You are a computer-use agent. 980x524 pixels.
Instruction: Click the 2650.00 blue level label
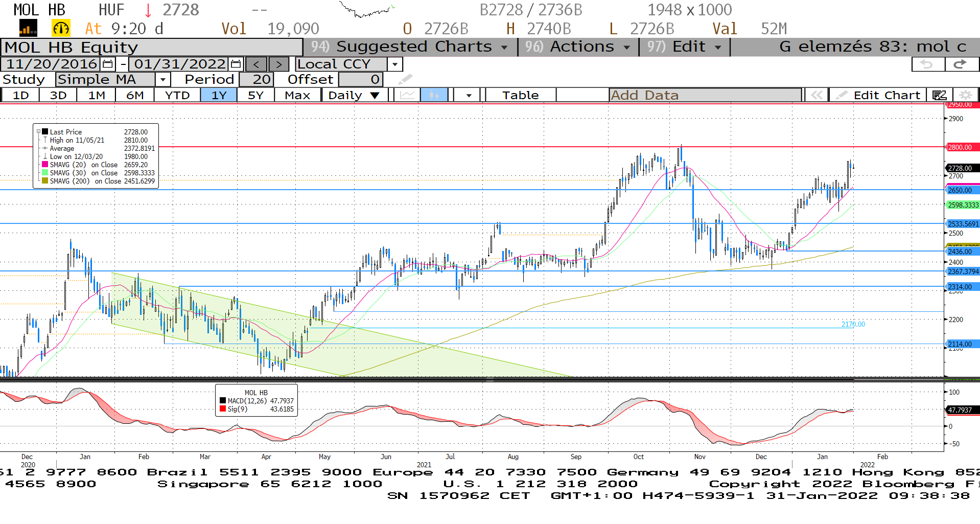(963, 190)
